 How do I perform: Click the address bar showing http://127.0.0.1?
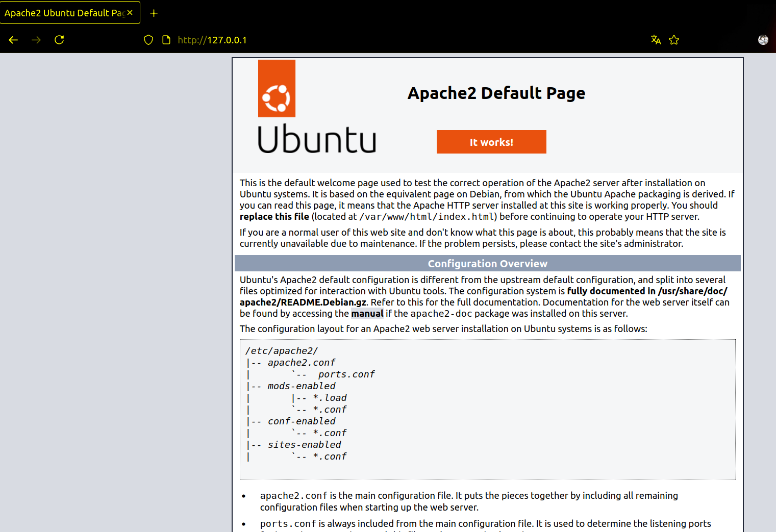click(212, 40)
